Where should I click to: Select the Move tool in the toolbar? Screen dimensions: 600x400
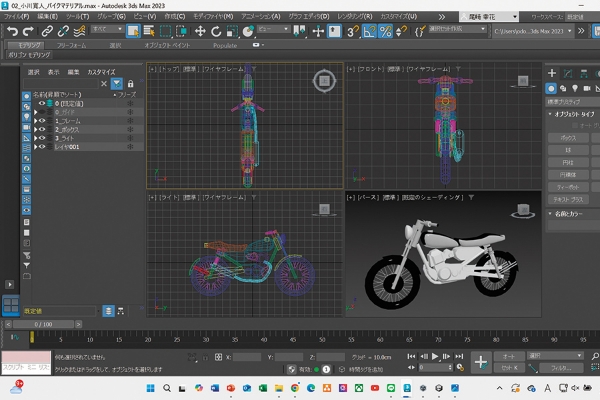point(200,31)
